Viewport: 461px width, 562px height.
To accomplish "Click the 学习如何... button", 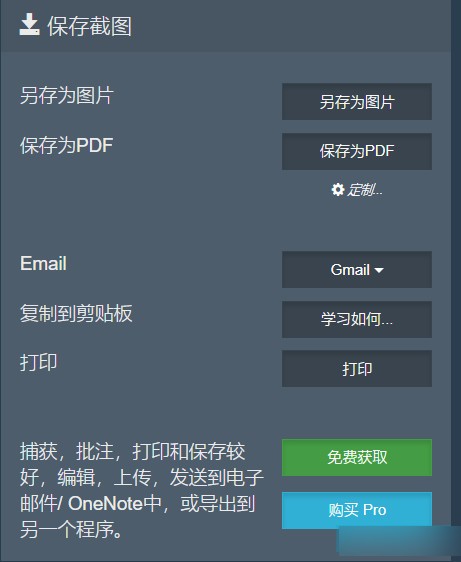I will (357, 319).
